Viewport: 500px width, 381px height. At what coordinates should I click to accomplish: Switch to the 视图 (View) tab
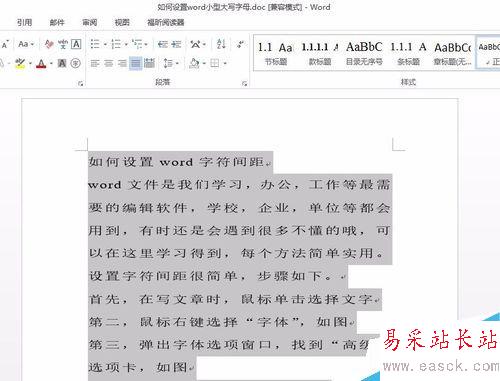[122, 22]
